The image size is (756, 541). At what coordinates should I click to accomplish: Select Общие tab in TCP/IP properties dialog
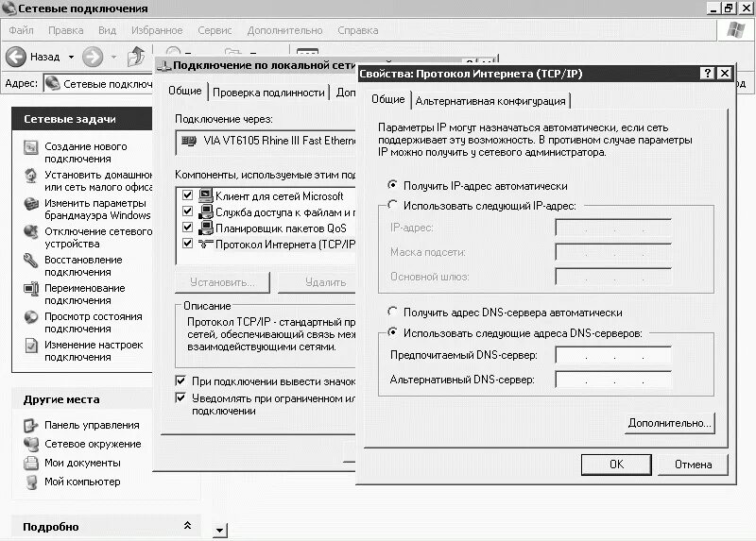click(387, 99)
